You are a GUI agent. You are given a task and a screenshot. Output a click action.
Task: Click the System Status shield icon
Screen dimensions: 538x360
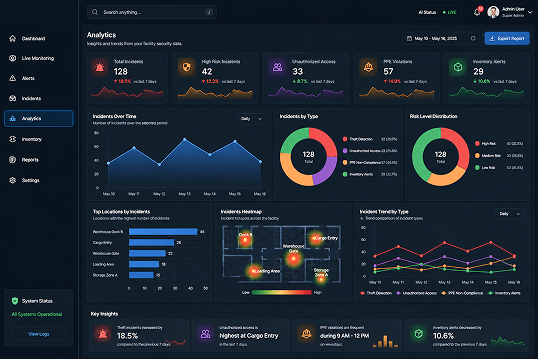pos(15,301)
